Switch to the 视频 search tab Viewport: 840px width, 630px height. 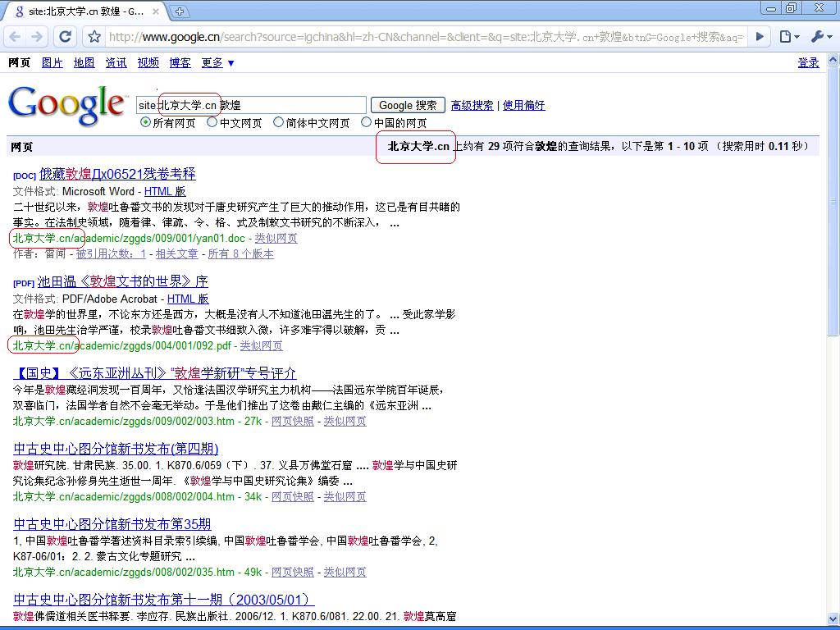tap(148, 62)
